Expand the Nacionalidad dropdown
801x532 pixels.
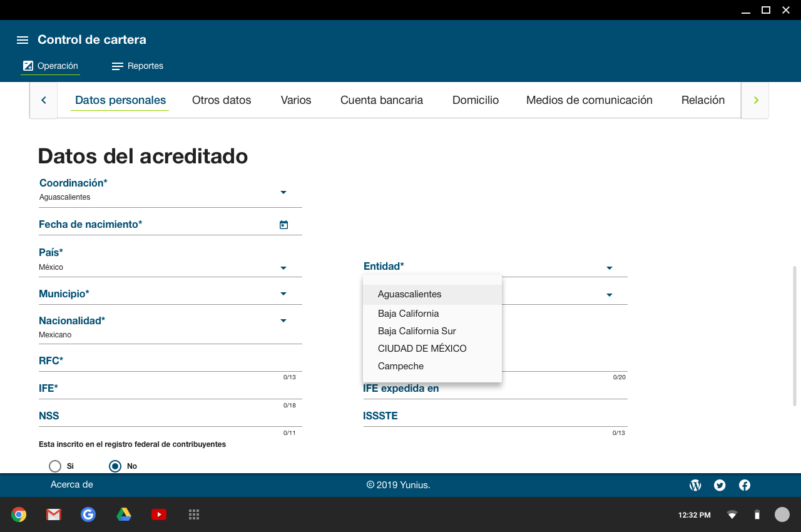pos(283,320)
